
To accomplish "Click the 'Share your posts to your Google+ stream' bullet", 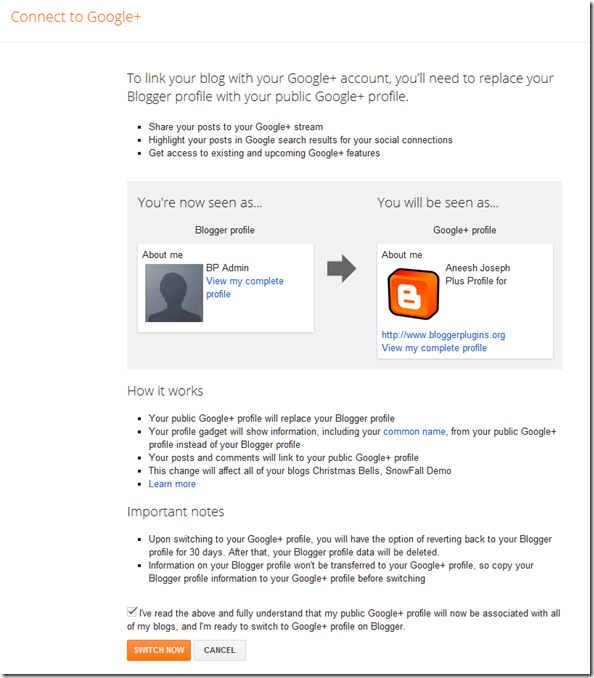I will point(236,127).
